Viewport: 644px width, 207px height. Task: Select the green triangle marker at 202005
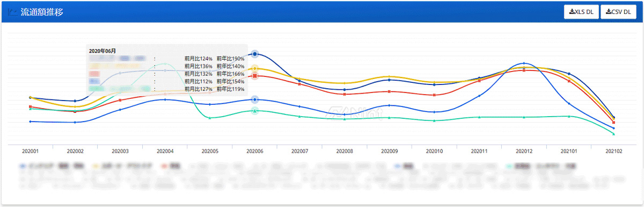(x=210, y=118)
